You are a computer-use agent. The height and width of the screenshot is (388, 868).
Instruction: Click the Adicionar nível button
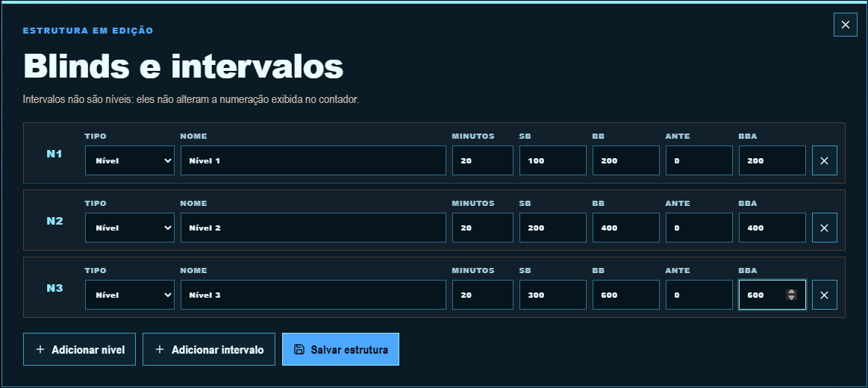pyautogui.click(x=79, y=349)
